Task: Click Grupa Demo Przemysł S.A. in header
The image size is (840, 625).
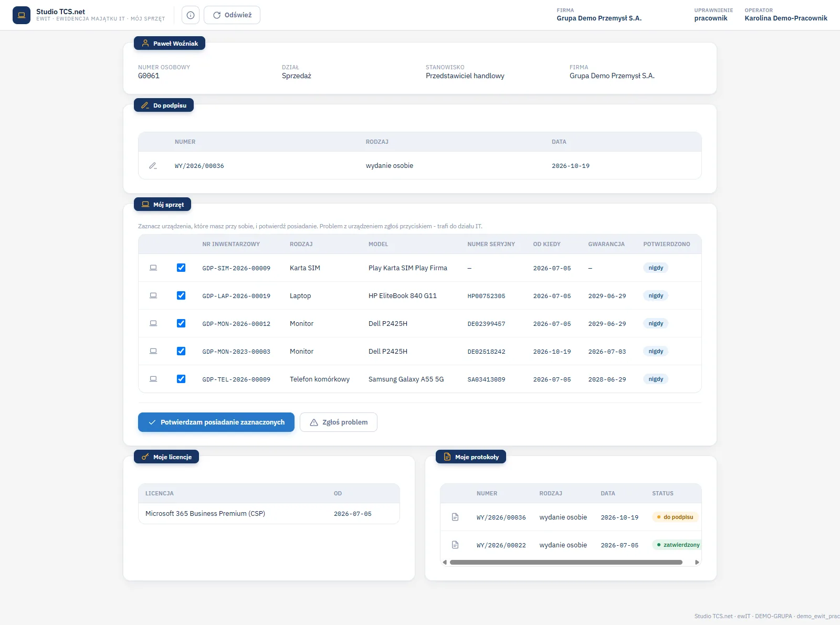Action: coord(599,18)
